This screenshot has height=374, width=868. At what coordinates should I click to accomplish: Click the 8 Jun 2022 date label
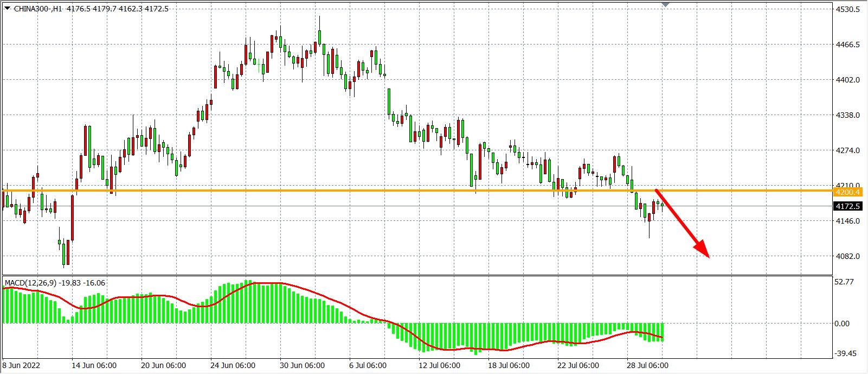(22, 365)
